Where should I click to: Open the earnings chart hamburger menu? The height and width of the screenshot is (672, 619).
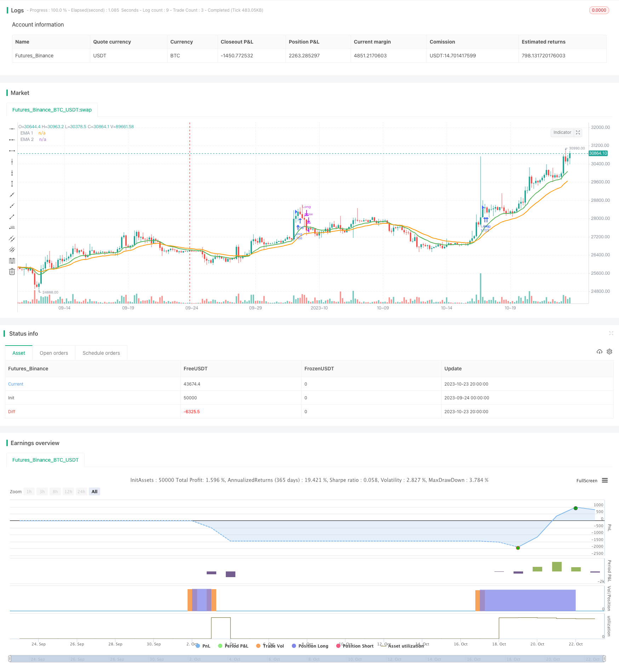tap(605, 480)
